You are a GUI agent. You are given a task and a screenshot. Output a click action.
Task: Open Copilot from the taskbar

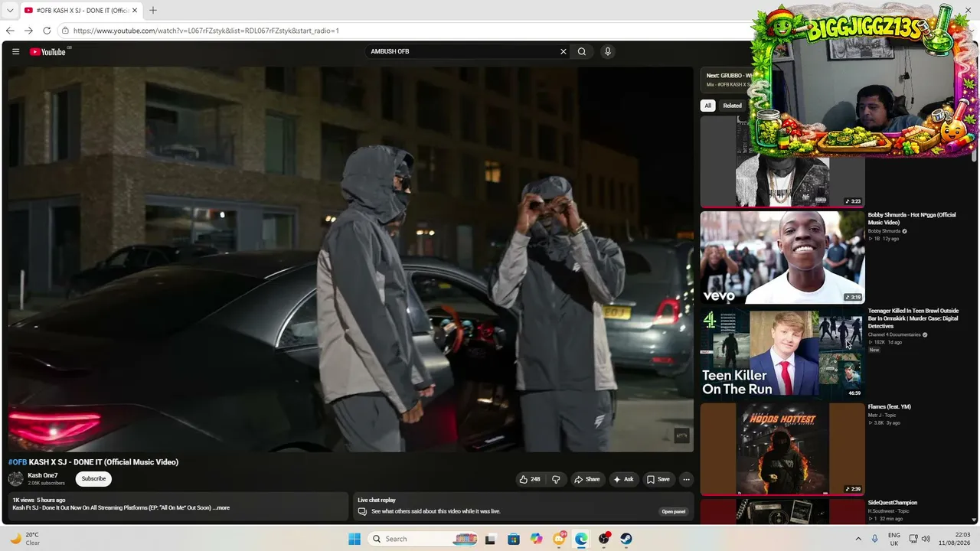coord(537,539)
